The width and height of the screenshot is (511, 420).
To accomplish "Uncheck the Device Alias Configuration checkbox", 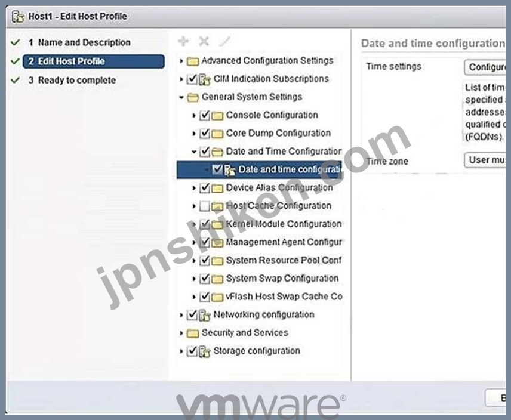I will pyautogui.click(x=205, y=188).
